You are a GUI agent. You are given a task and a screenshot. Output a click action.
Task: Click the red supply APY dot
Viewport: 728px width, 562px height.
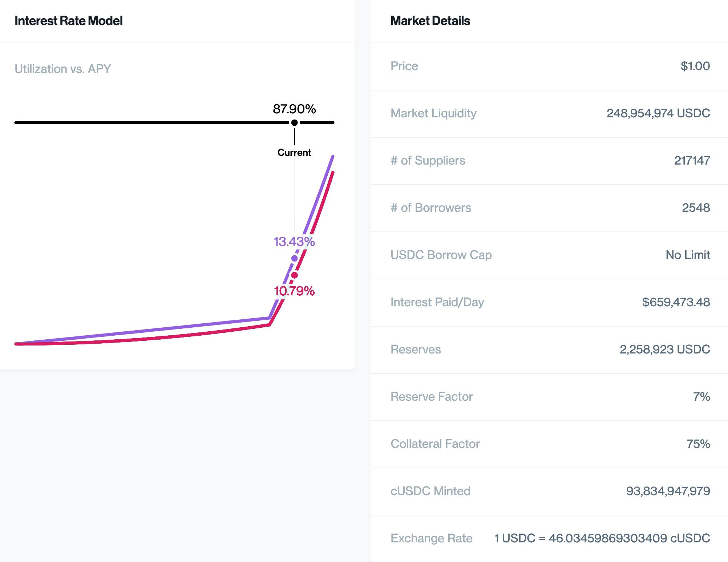294,275
